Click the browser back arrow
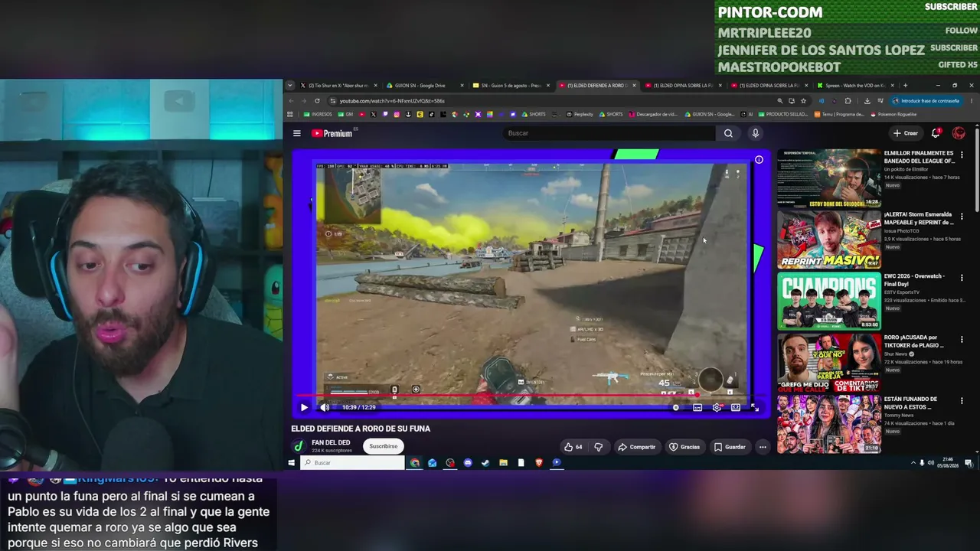Screen dimensions: 980x551 [x=291, y=101]
